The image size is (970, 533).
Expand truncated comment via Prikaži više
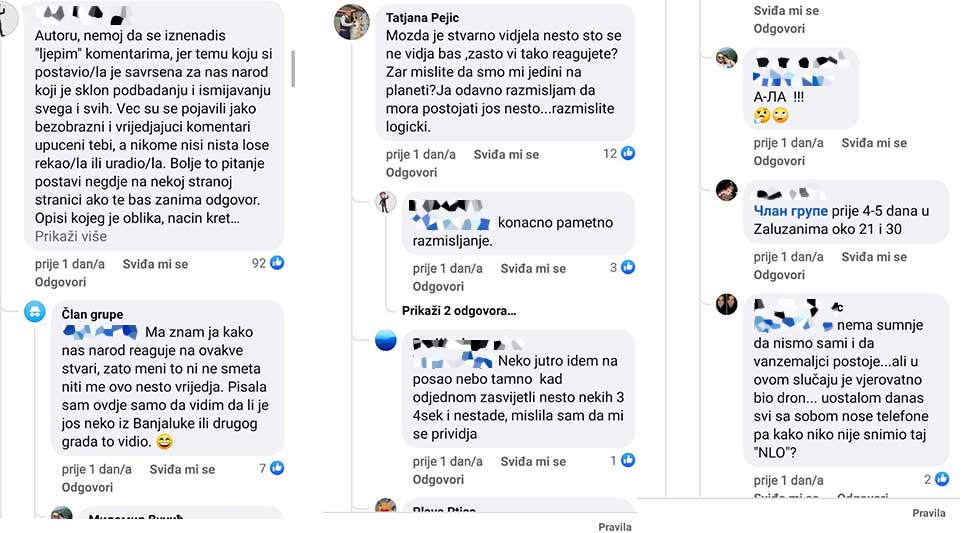(x=71, y=236)
